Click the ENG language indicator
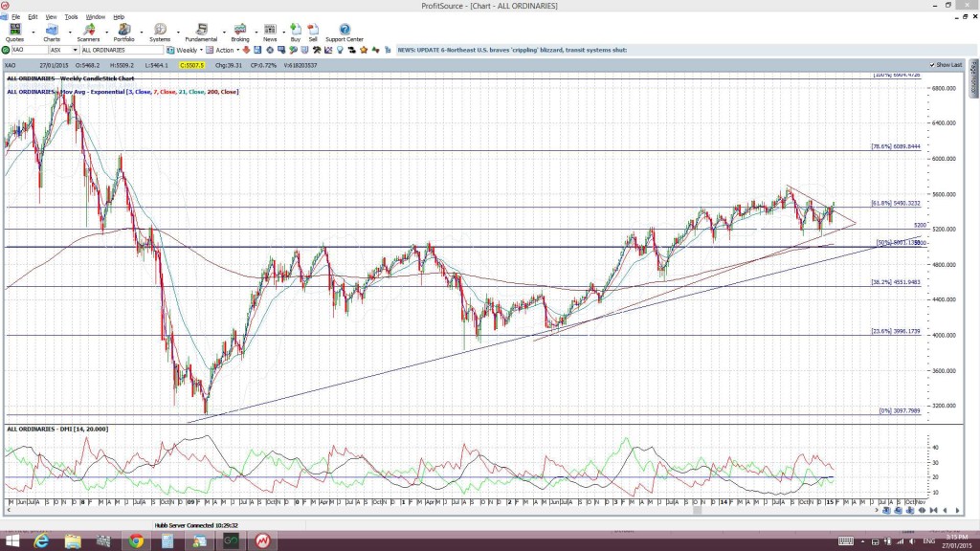Screen dimensions: 980x551 pyautogui.click(x=929, y=541)
